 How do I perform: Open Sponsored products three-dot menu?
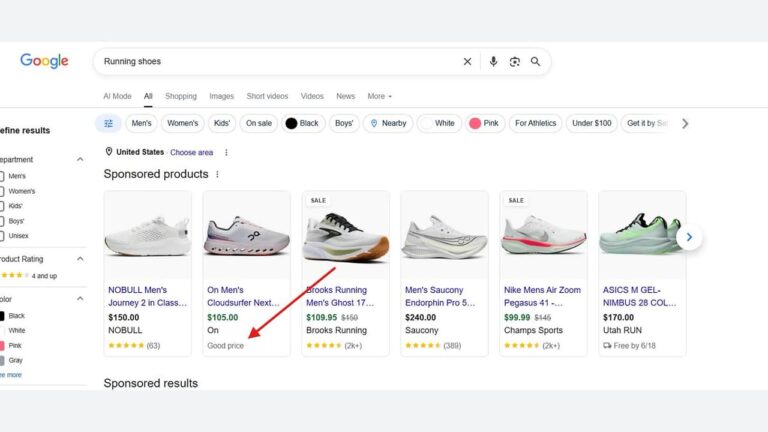tap(217, 174)
